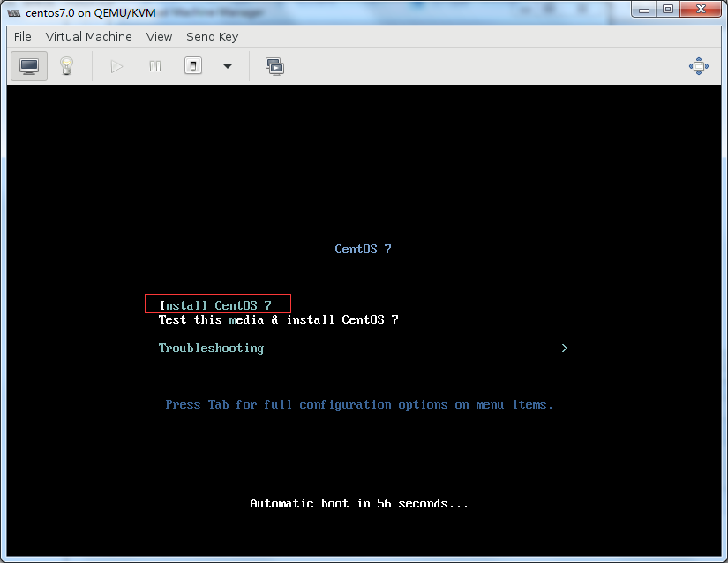Select the Troubleshooting menu entry
Screen dimensions: 728x563
point(211,348)
